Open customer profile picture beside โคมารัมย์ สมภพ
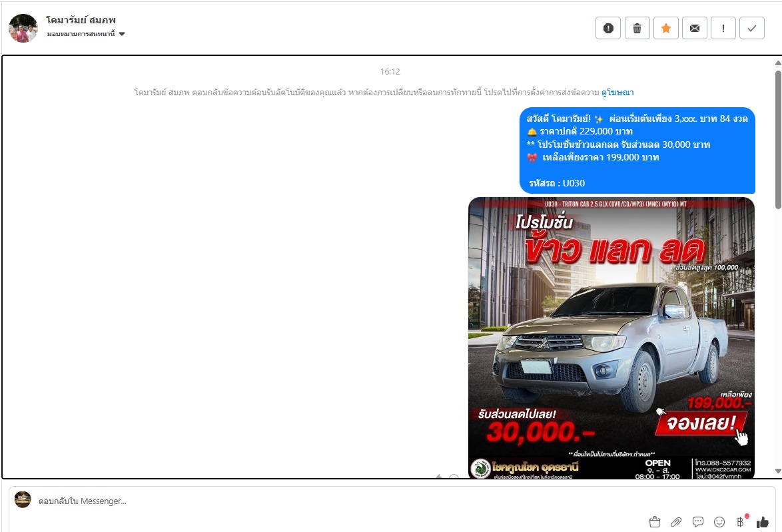Image resolution: width=782 pixels, height=532 pixels. 23,28
